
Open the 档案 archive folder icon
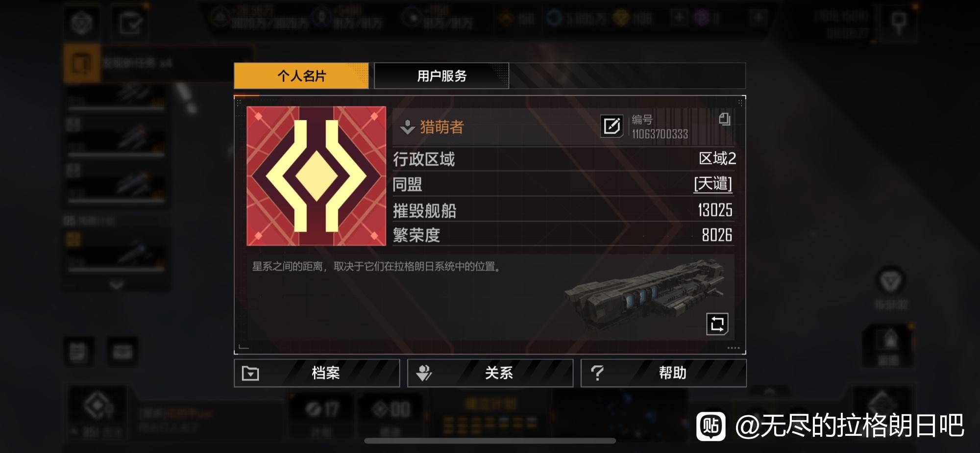[250, 374]
